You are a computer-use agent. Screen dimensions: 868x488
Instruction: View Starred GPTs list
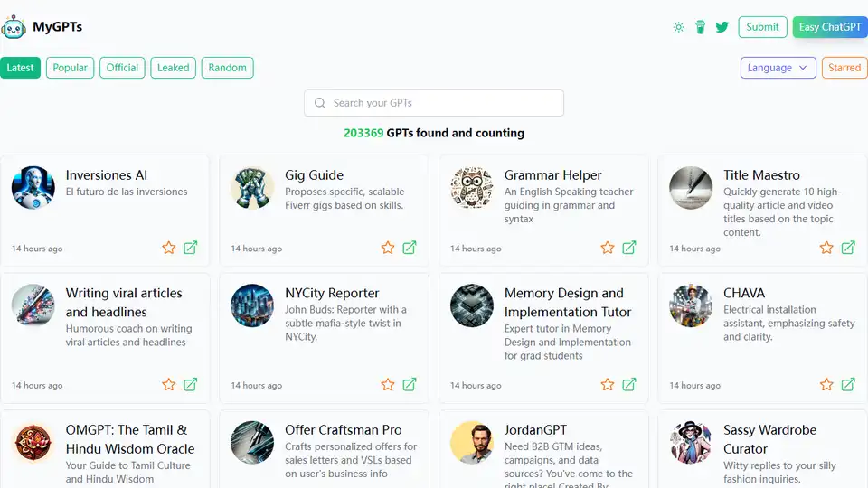click(844, 68)
